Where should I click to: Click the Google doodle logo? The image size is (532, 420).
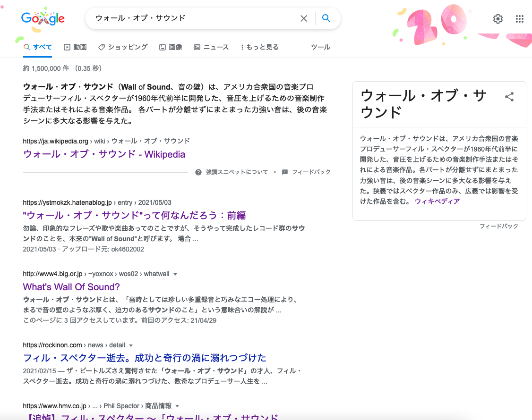click(43, 18)
